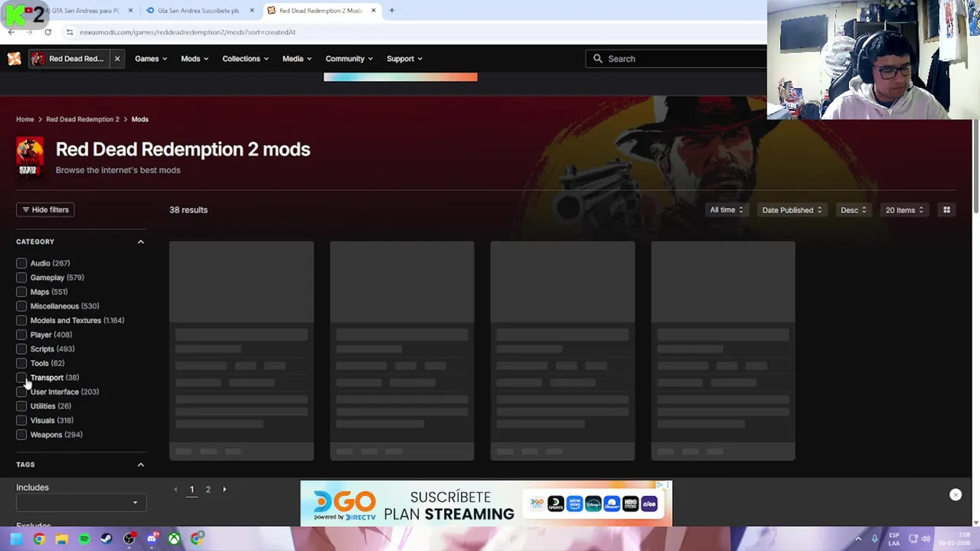The height and width of the screenshot is (551, 980).
Task: Check the Maps category filter
Action: coord(21,292)
